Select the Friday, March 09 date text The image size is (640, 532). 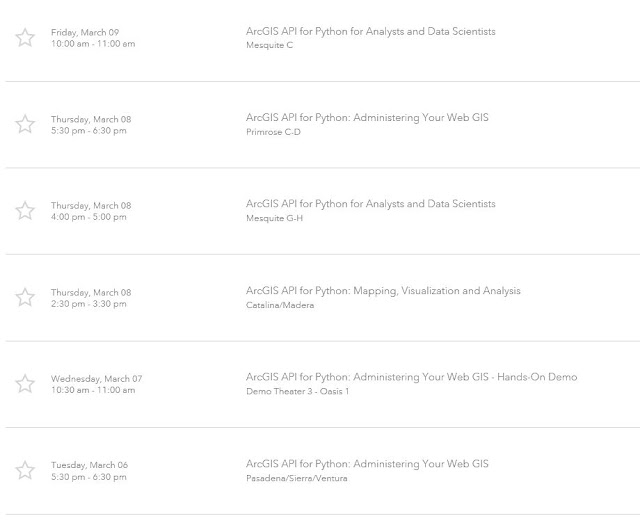pyautogui.click(x=85, y=32)
